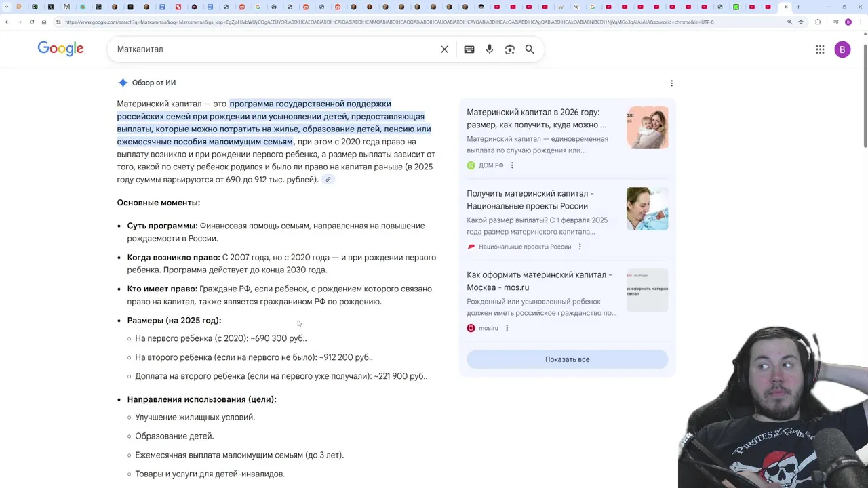This screenshot has height=488, width=868.
Task: Open Как оформить материнский капитал mos.ru result
Action: pos(539,281)
